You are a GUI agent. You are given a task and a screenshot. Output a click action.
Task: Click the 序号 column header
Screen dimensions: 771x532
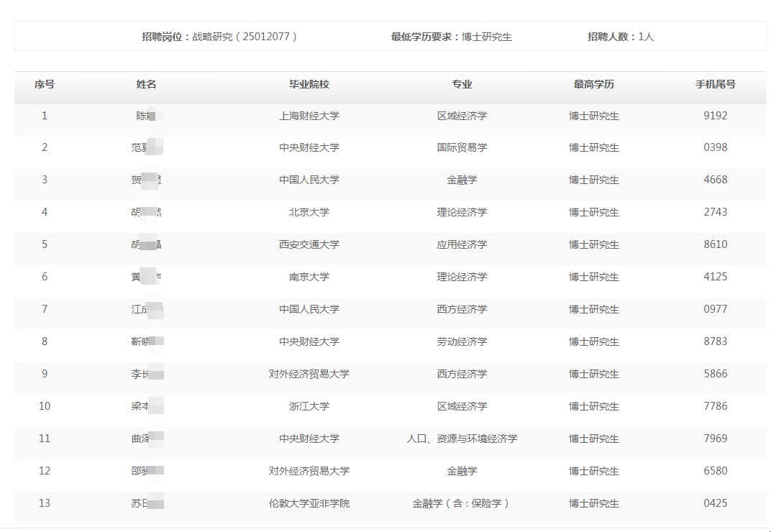(45, 84)
